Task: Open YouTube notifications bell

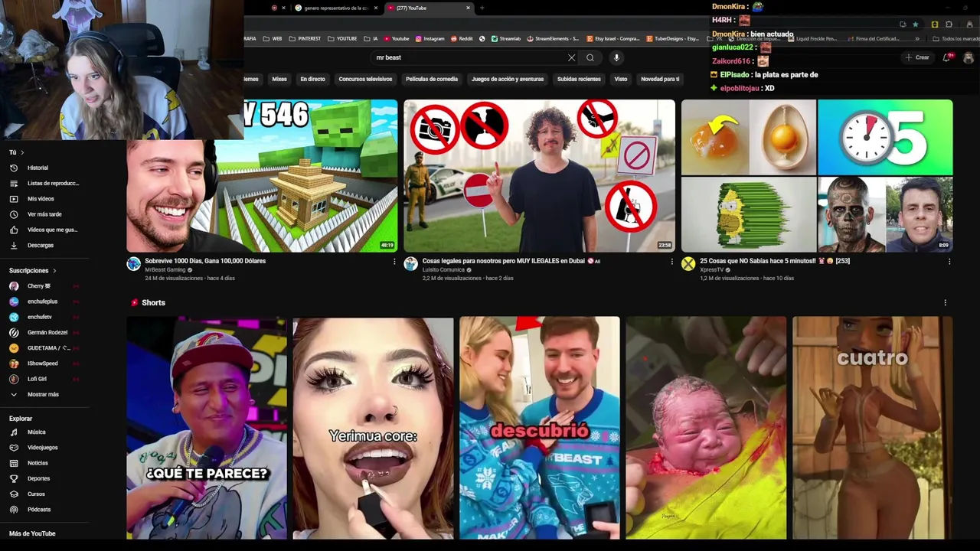Action: click(x=949, y=57)
